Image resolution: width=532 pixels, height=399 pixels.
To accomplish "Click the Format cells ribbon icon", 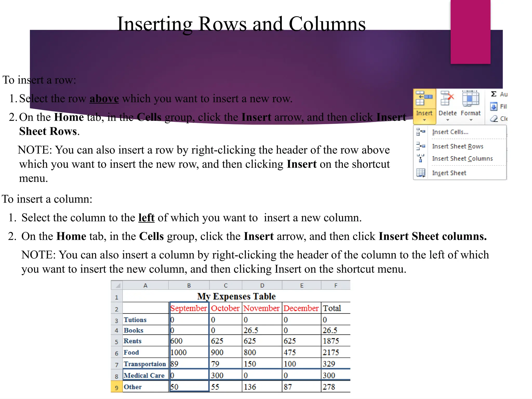I will pyautogui.click(x=470, y=99).
